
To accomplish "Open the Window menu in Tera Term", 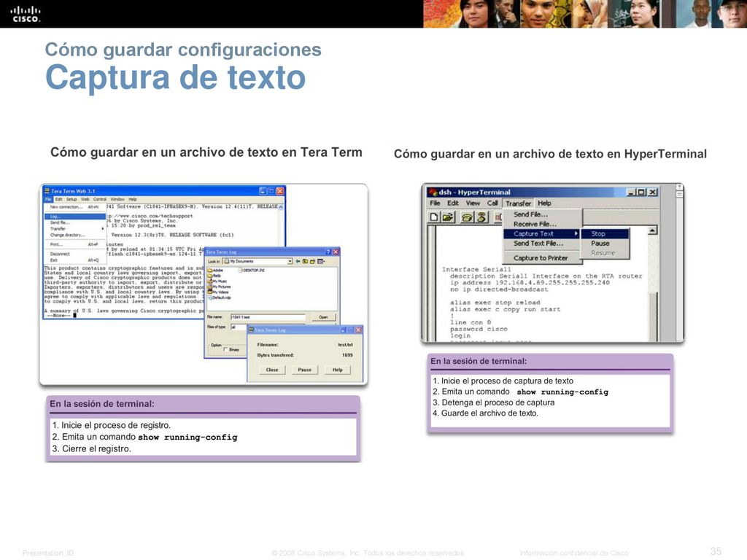I will (x=117, y=200).
